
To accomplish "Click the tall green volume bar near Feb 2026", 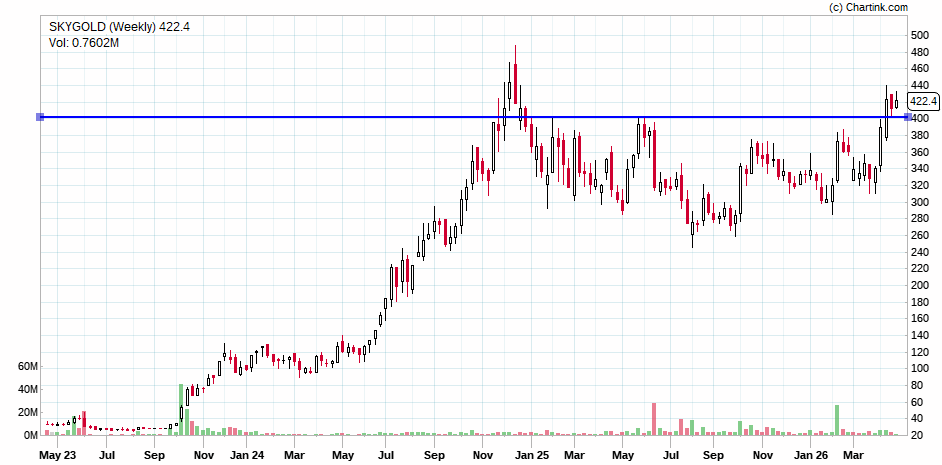I will (837, 420).
